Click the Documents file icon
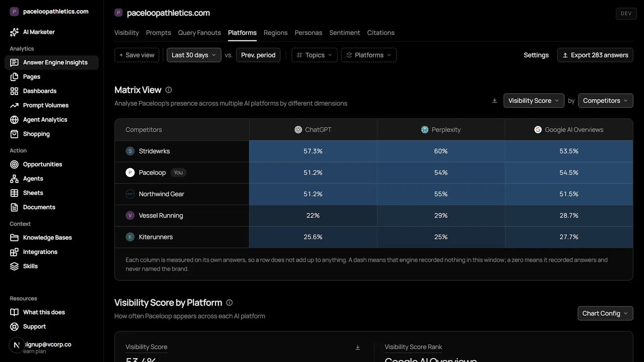 tap(14, 207)
